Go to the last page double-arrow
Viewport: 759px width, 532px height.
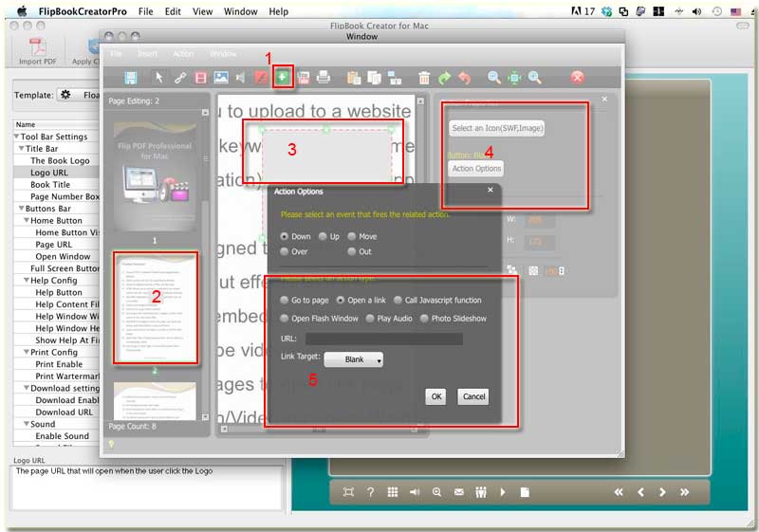684,492
